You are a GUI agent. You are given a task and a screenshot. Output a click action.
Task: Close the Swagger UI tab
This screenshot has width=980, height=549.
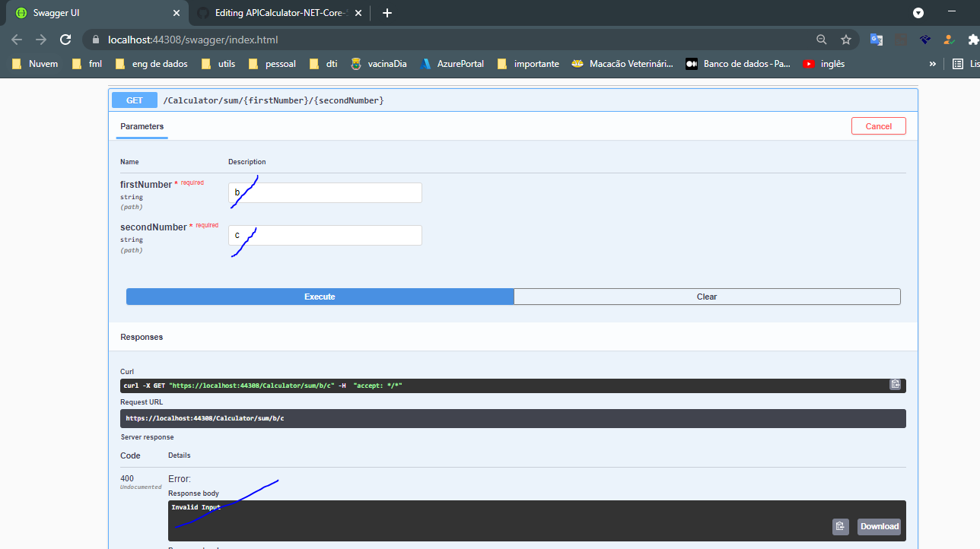[x=177, y=13]
